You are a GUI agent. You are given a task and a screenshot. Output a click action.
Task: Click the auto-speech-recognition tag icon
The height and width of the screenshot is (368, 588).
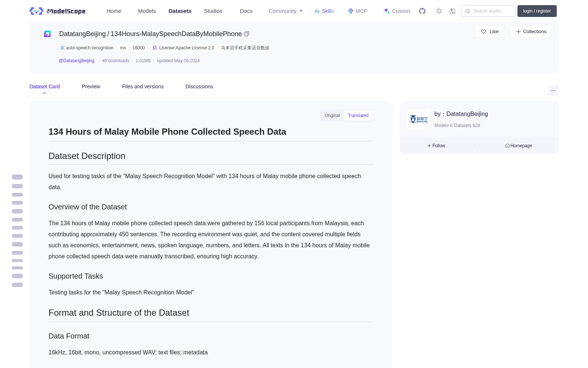pos(62,48)
